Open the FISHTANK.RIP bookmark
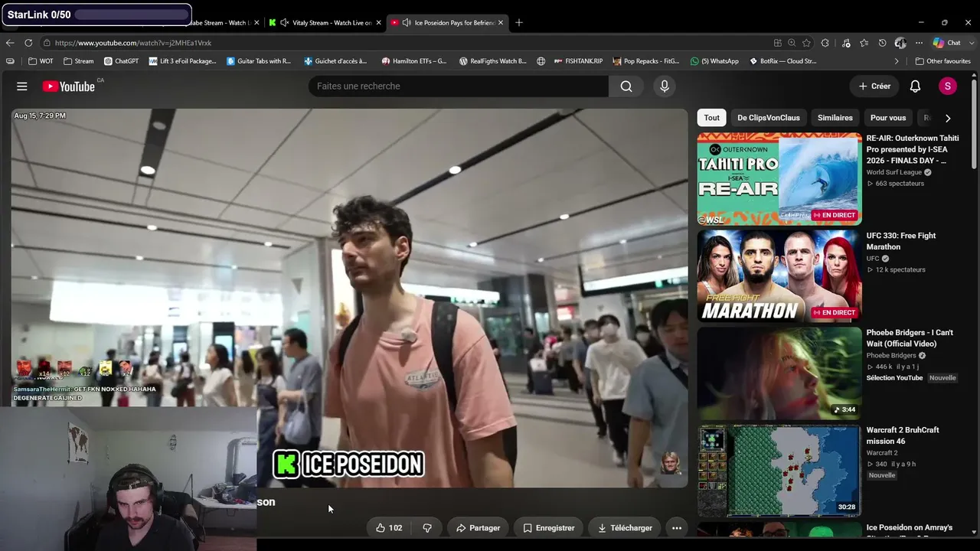The image size is (980, 551). click(x=579, y=61)
